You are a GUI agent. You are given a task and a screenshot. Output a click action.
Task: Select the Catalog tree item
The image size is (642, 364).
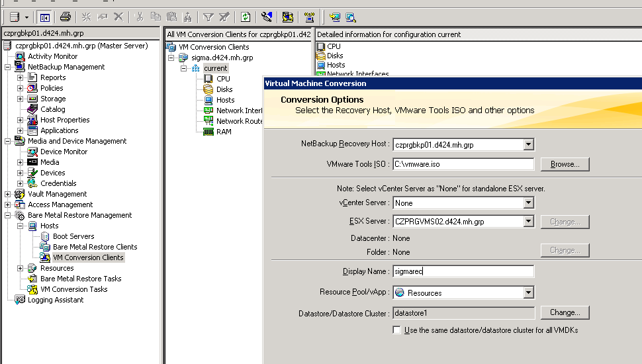coord(52,109)
